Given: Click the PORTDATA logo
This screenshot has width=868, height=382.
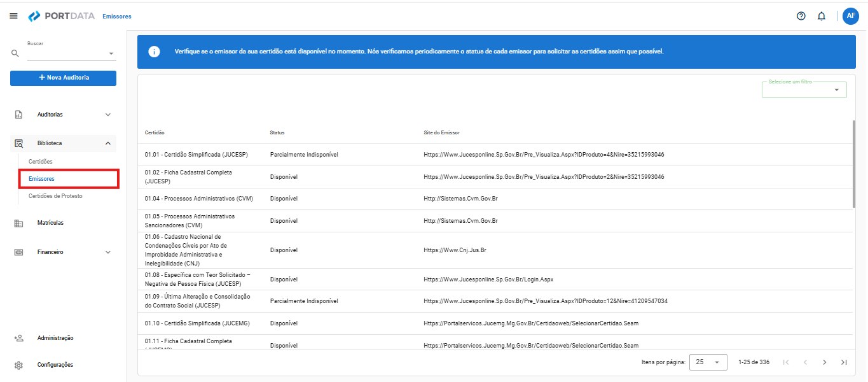Looking at the screenshot, I should (x=61, y=16).
